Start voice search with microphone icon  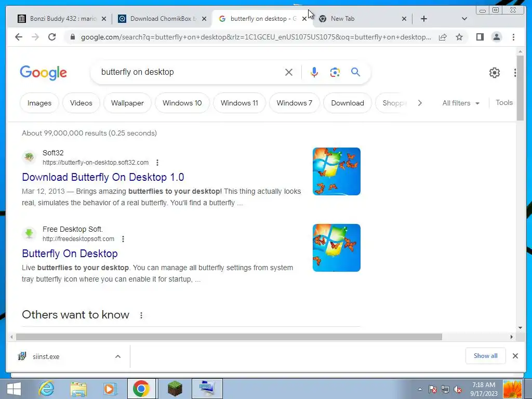314,72
